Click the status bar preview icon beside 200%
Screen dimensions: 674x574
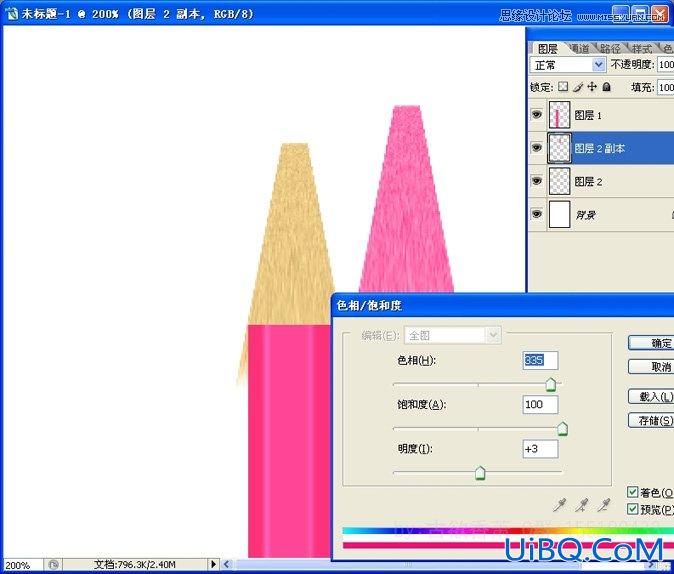coord(53,565)
